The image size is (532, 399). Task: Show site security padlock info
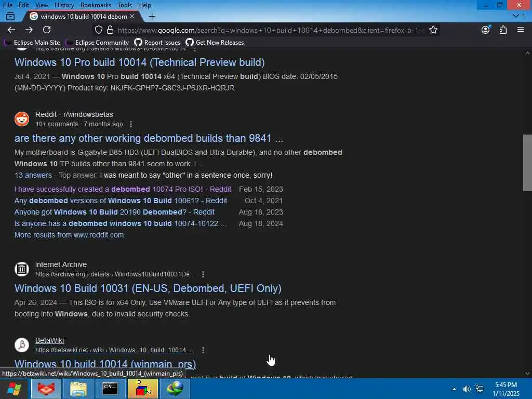[x=110, y=30]
